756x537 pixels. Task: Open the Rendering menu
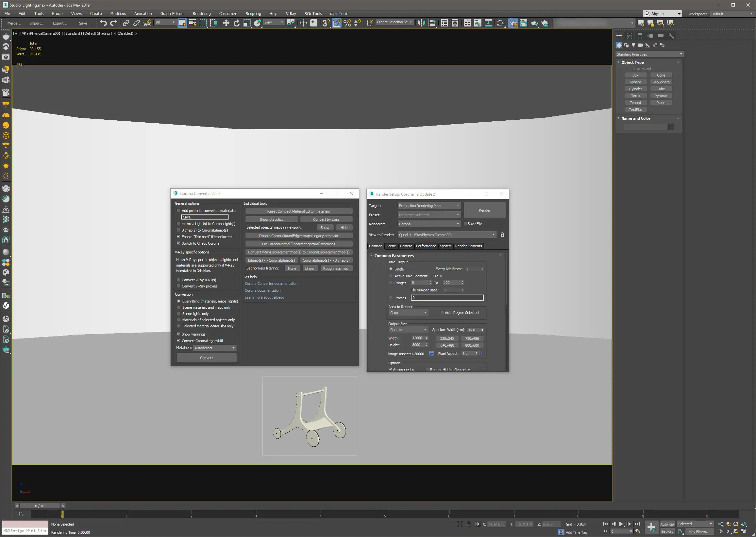pyautogui.click(x=201, y=13)
